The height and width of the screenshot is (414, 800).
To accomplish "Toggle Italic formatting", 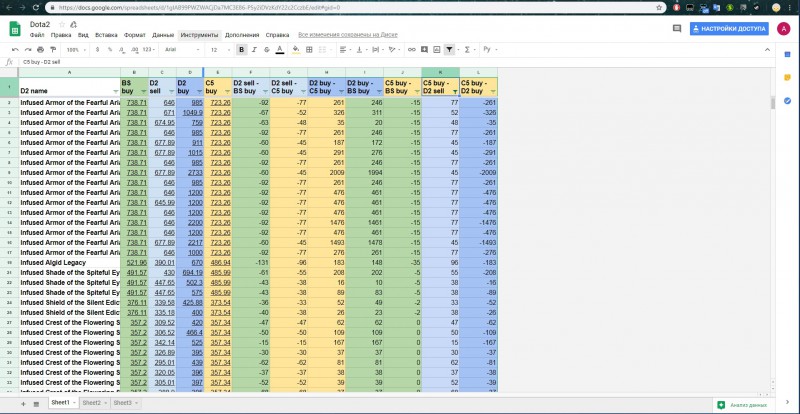I will 254,50.
